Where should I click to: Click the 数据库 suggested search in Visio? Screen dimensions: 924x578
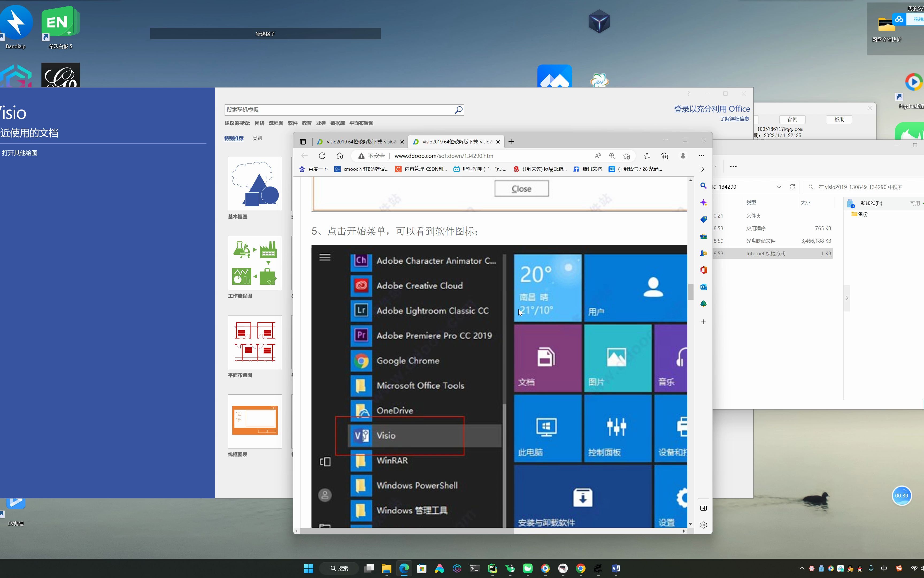tap(337, 123)
